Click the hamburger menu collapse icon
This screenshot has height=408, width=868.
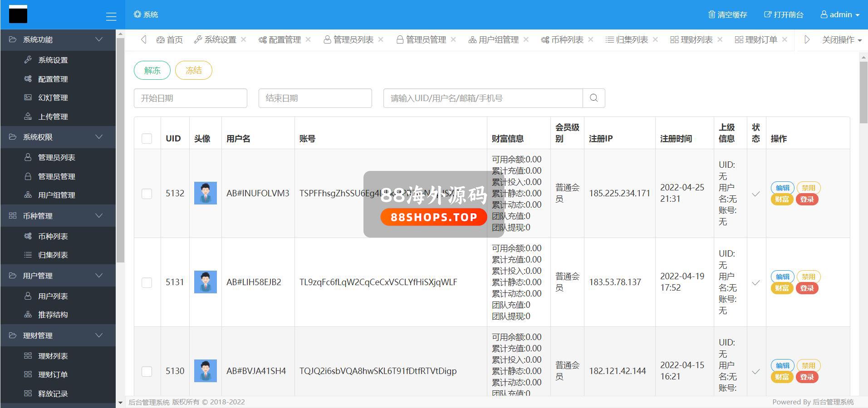pyautogui.click(x=111, y=17)
